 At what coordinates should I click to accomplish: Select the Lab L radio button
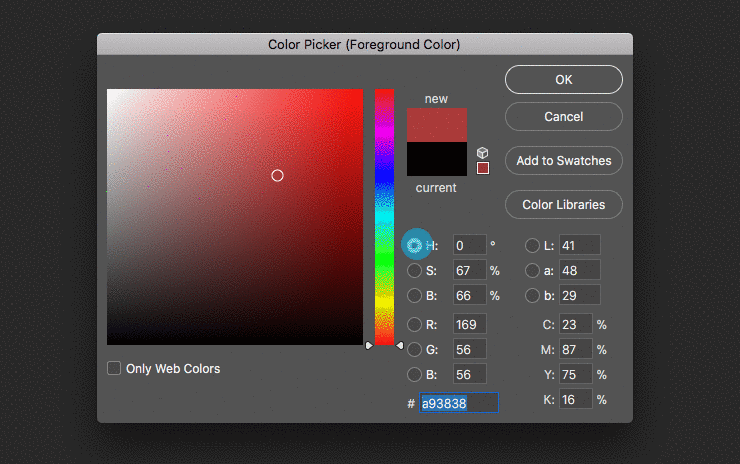532,245
